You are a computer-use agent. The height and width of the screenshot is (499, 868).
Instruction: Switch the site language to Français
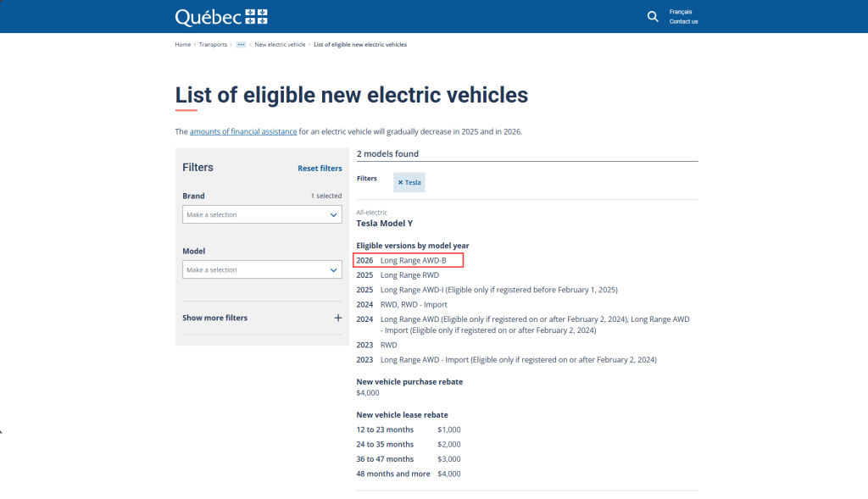[x=680, y=12]
